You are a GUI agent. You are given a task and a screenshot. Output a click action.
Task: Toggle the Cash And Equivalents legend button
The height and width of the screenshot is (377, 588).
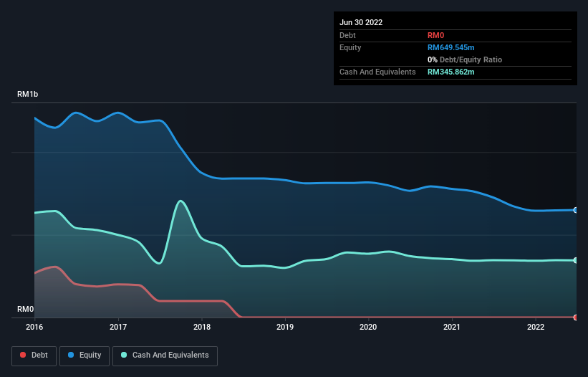pyautogui.click(x=165, y=355)
